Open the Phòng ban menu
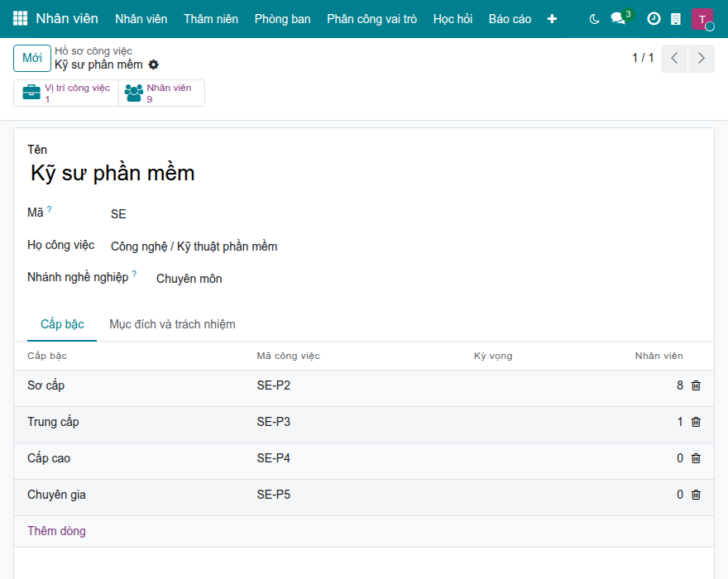The image size is (728, 579). [282, 19]
